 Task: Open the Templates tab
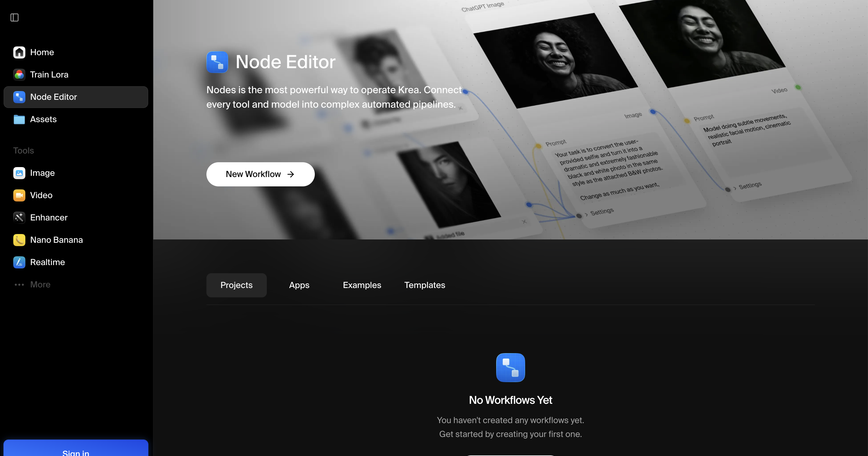coord(425,285)
